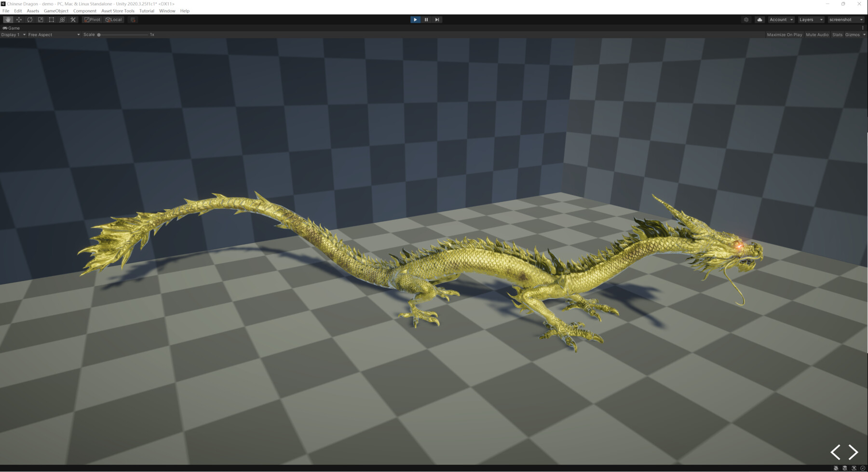Pause the running game
This screenshot has height=472, width=868.
(426, 20)
